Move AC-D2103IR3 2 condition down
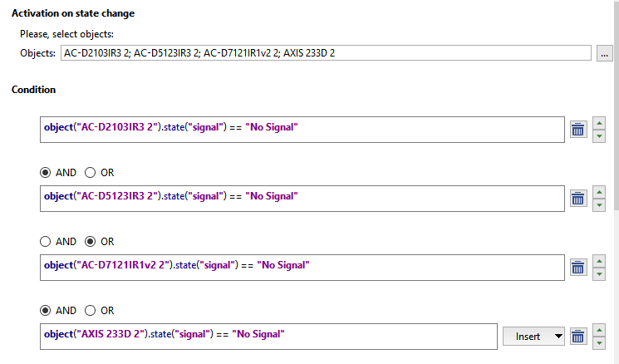This screenshot has height=364, width=619. 599,136
